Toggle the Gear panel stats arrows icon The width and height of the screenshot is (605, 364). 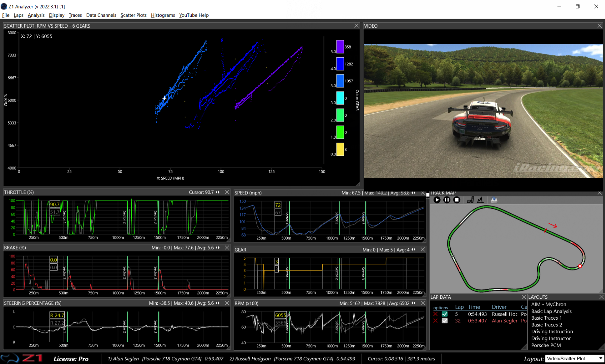coord(414,249)
